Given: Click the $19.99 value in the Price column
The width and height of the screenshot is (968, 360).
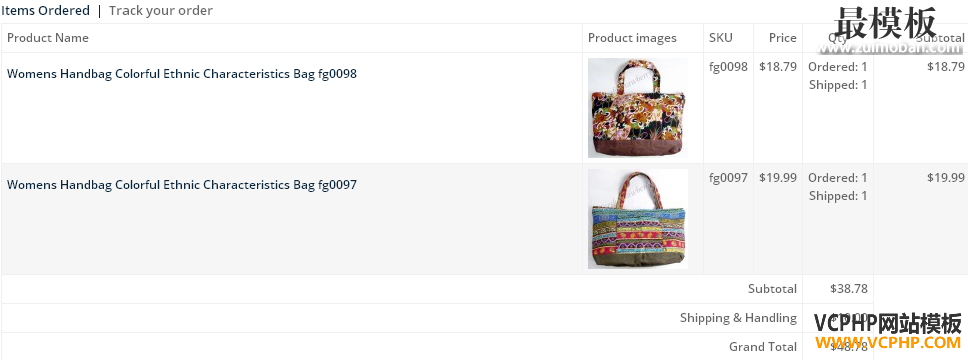Looking at the screenshot, I should (778, 178).
